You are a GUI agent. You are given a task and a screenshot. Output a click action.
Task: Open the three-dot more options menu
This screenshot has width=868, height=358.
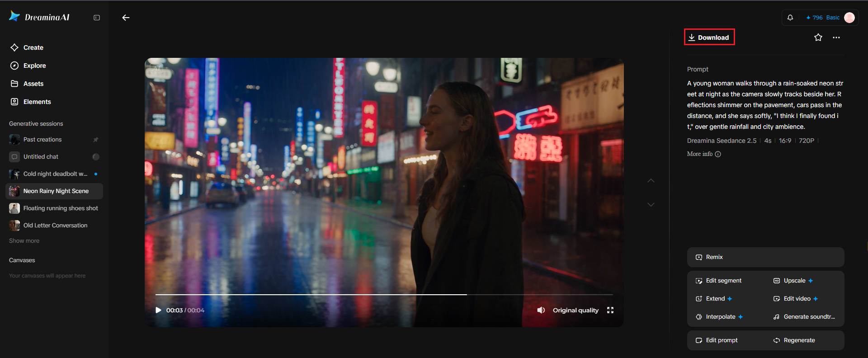pyautogui.click(x=836, y=38)
